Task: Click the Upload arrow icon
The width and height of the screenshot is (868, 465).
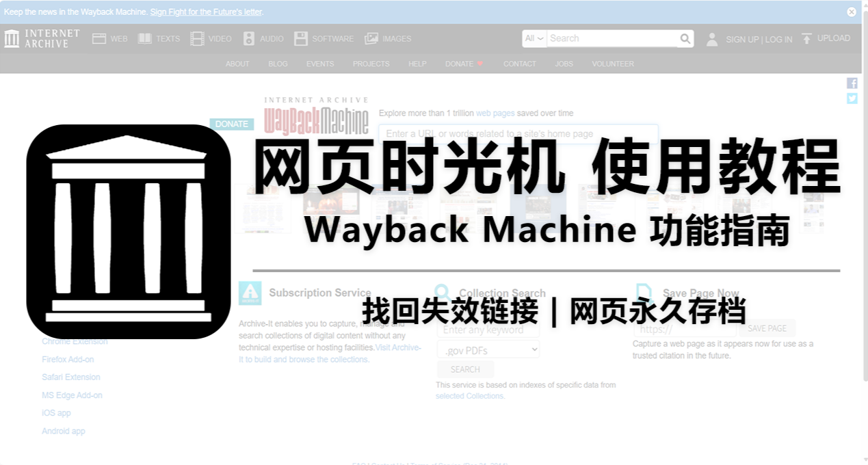Action: [807, 38]
